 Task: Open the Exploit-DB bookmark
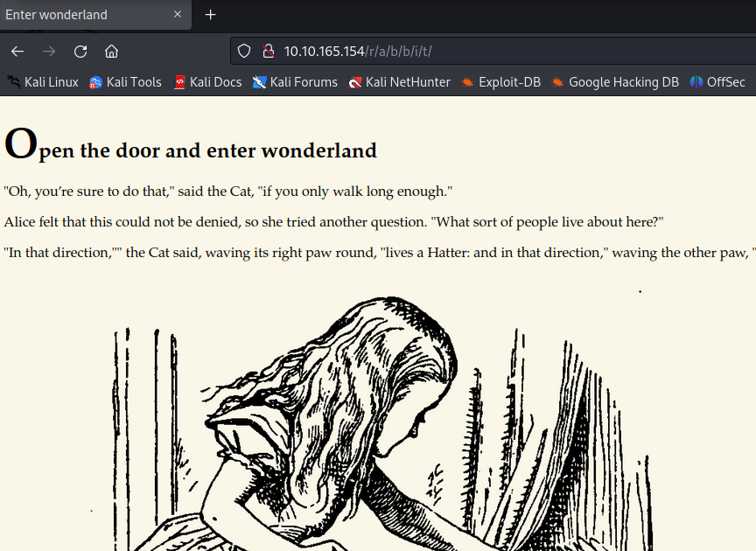coord(501,82)
